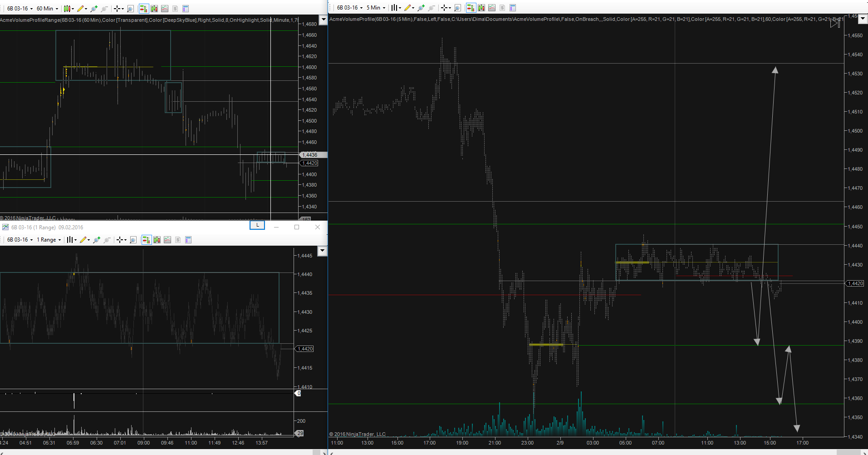868x455 pixels.
Task: Open indicators dialog in 1 Range chart
Action: 167,240
